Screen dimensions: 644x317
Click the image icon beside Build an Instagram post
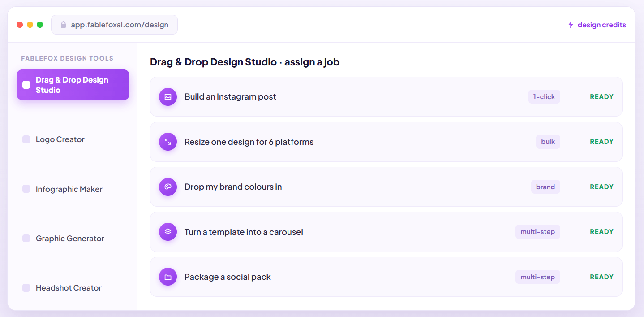[168, 97]
